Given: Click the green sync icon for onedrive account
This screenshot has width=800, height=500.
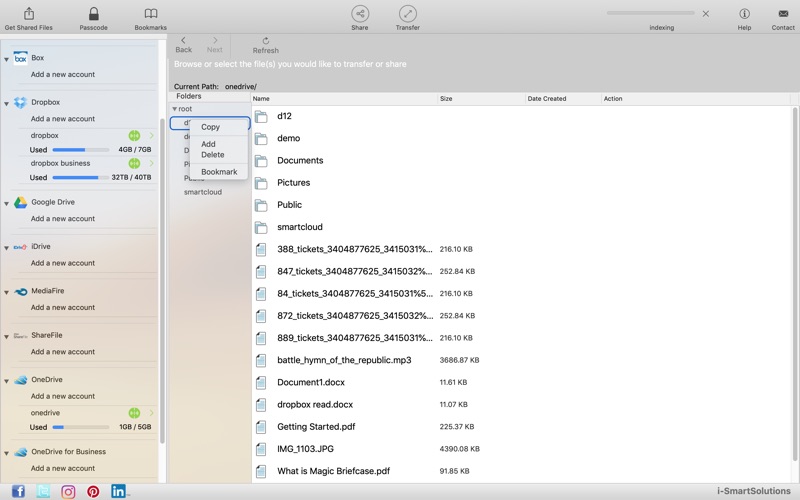Looking at the screenshot, I should 134,413.
